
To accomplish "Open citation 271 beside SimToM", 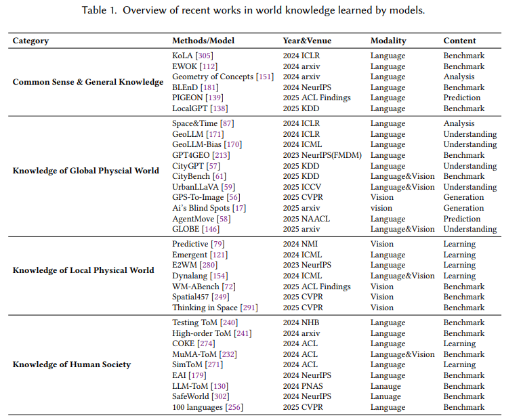I will tap(214, 365).
